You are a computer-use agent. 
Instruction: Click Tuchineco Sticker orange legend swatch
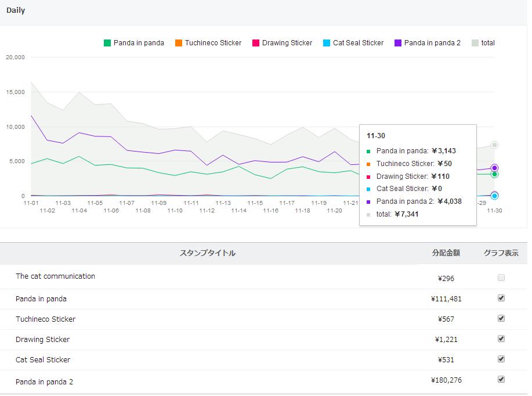pyautogui.click(x=179, y=43)
